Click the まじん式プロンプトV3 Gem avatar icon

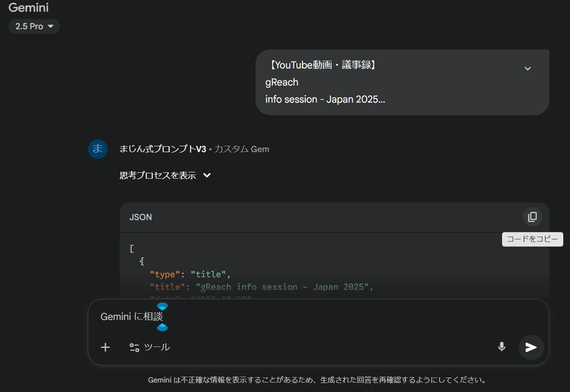[x=98, y=149]
